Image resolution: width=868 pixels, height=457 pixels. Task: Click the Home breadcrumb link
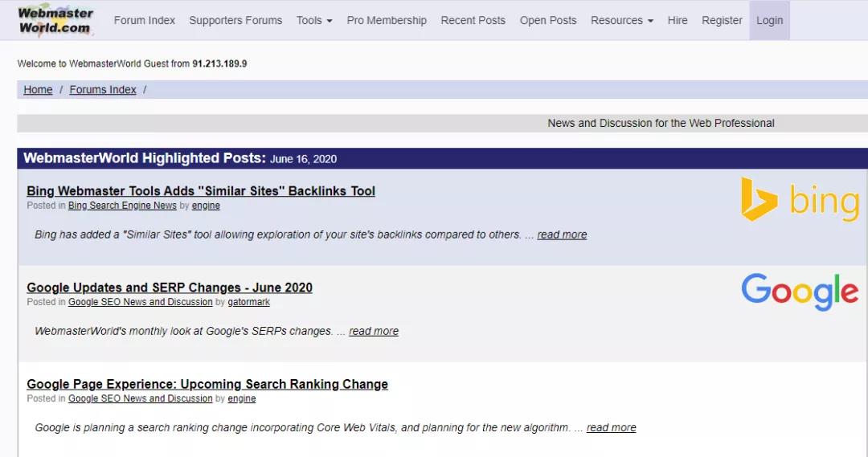point(38,90)
